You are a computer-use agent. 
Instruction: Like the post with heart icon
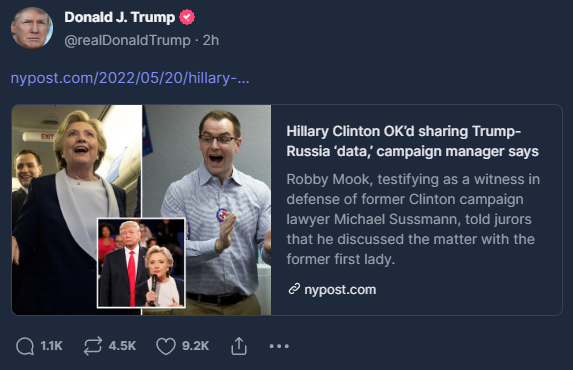166,346
